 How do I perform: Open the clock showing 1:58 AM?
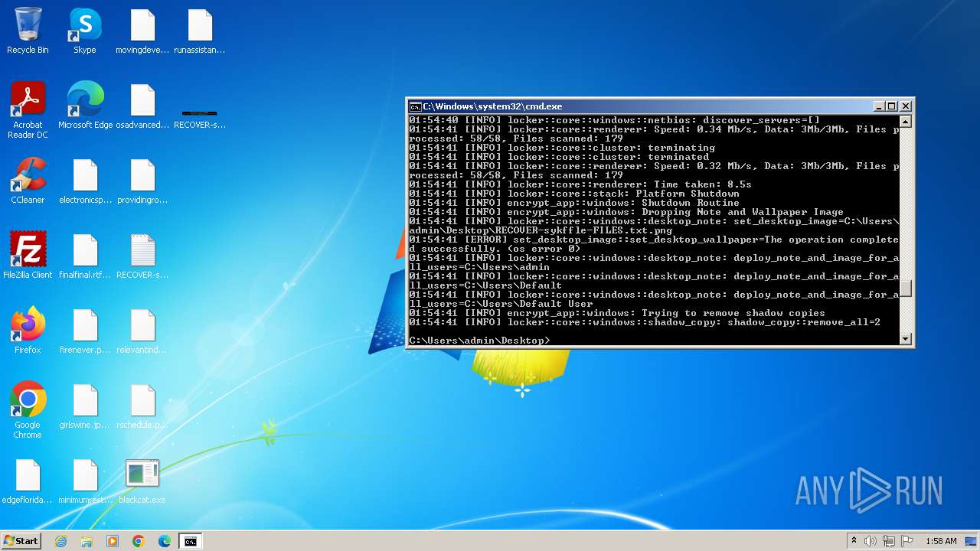[x=941, y=541]
